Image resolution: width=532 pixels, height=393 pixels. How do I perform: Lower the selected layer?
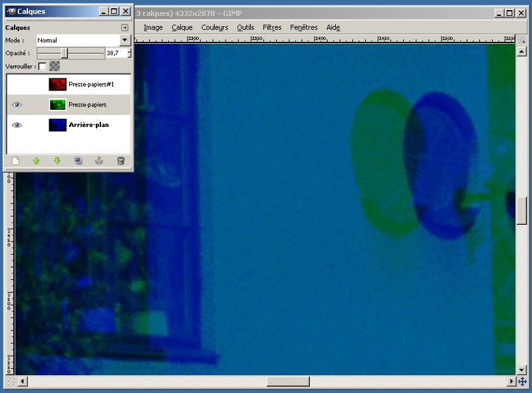pos(57,161)
